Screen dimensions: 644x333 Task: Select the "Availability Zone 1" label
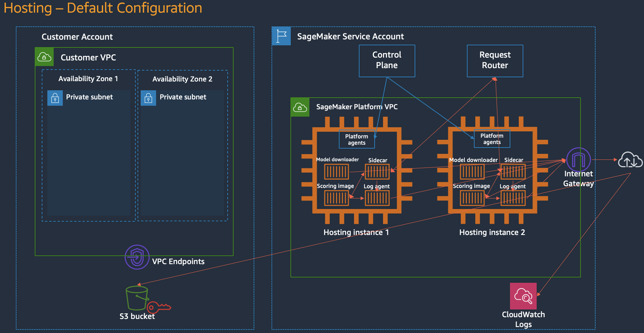tap(88, 79)
